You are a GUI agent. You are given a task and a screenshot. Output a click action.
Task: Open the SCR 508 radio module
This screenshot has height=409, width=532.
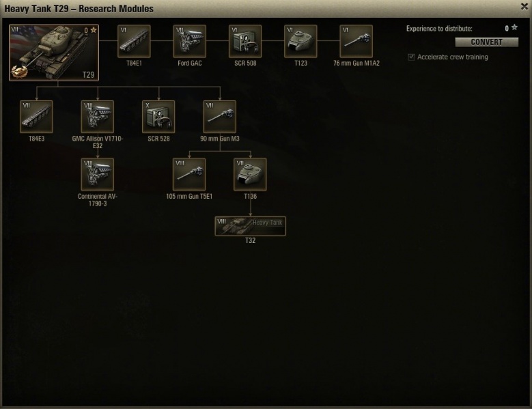[x=245, y=41]
